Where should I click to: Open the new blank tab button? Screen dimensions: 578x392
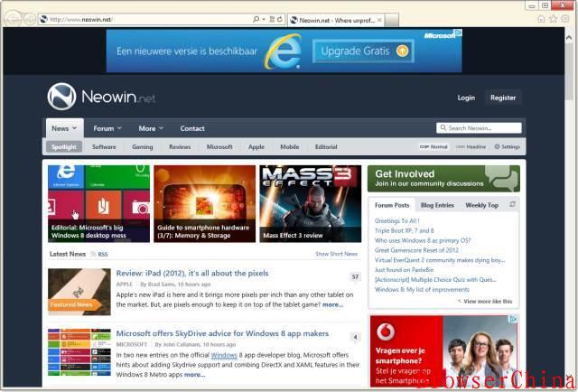point(391,20)
